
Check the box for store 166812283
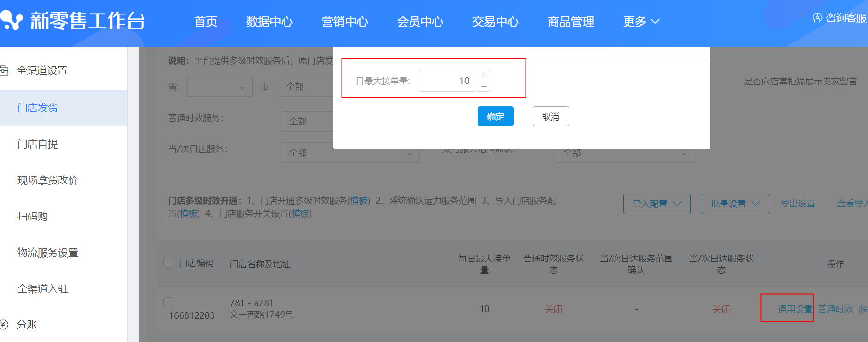pyautogui.click(x=169, y=302)
